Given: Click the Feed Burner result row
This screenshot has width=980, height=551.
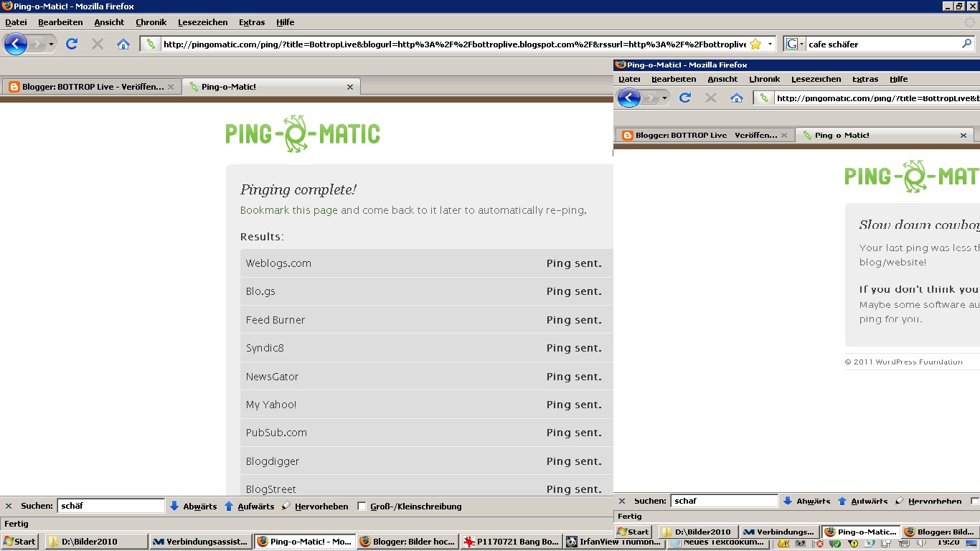Looking at the screenshot, I should coord(427,319).
